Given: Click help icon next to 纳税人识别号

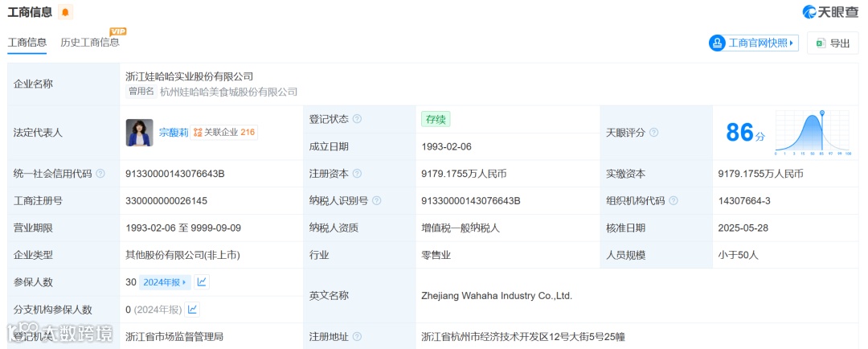Looking at the screenshot, I should click(377, 200).
